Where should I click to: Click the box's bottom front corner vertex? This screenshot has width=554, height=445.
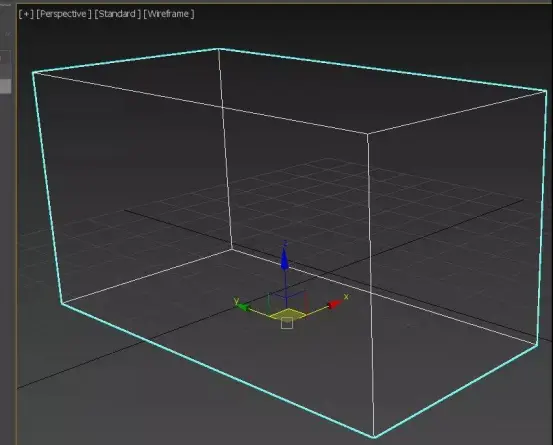pos(375,438)
